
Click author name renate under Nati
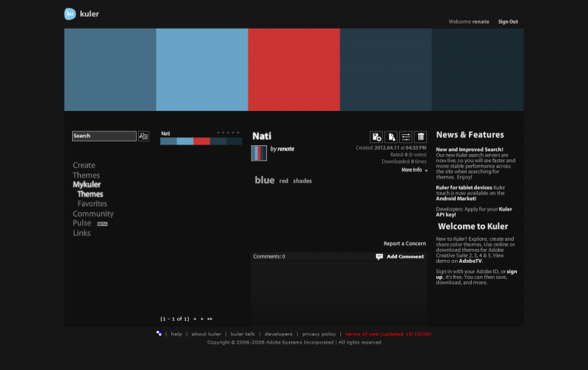coord(286,149)
